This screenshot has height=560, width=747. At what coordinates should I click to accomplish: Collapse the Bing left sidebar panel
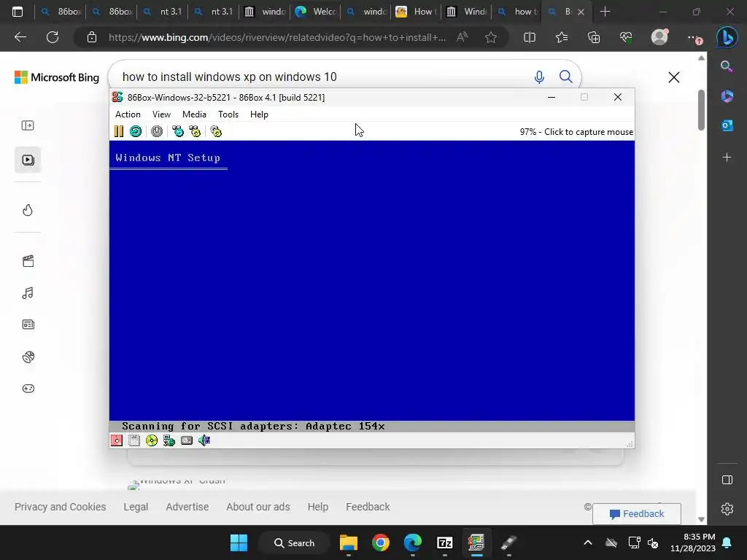click(28, 125)
